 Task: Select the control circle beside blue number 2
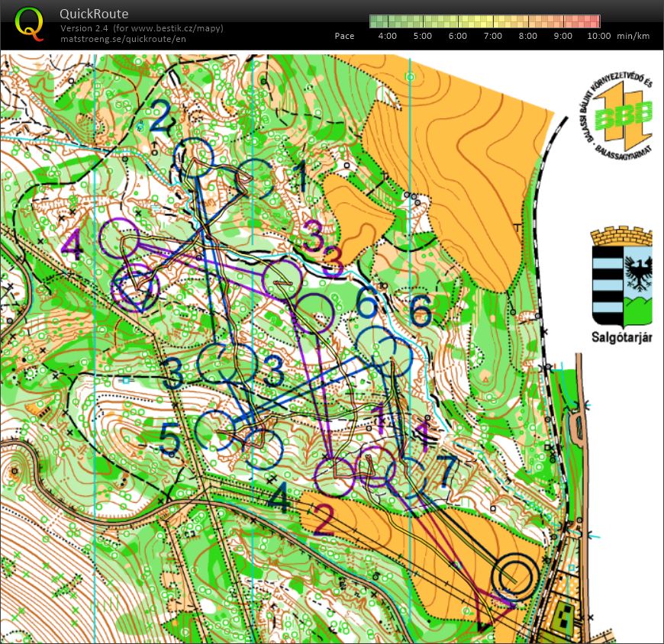tap(197, 156)
